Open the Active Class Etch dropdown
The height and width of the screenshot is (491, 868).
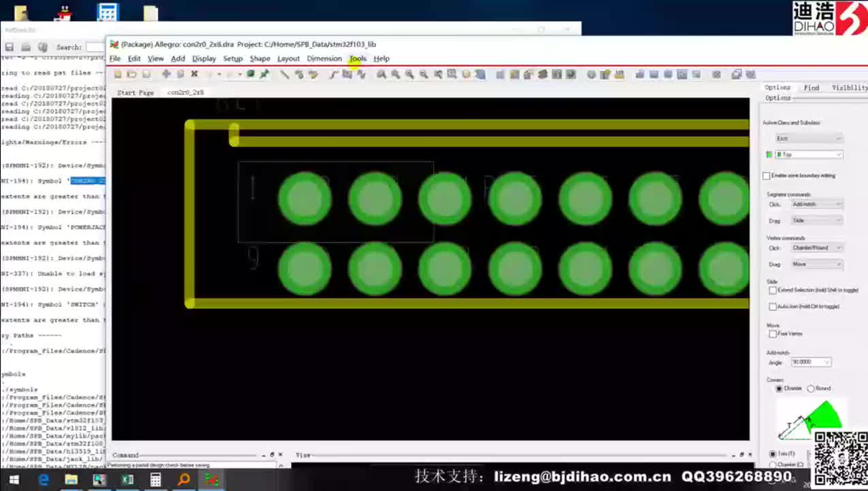pyautogui.click(x=809, y=138)
